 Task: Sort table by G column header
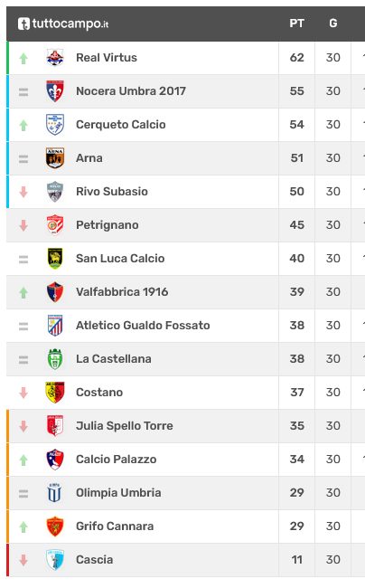pos(333,24)
